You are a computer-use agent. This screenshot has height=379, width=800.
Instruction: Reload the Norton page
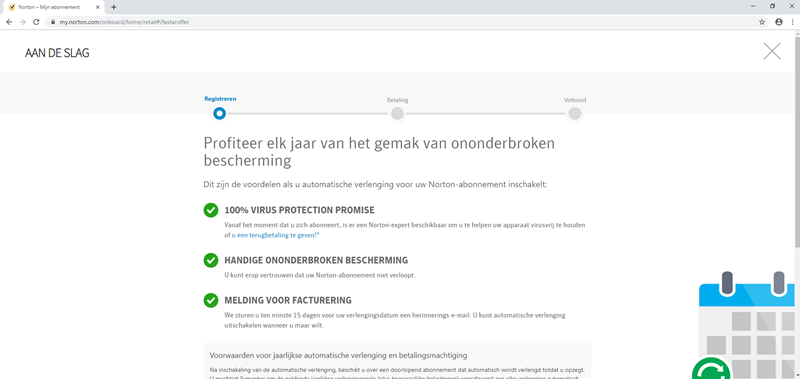(x=36, y=22)
